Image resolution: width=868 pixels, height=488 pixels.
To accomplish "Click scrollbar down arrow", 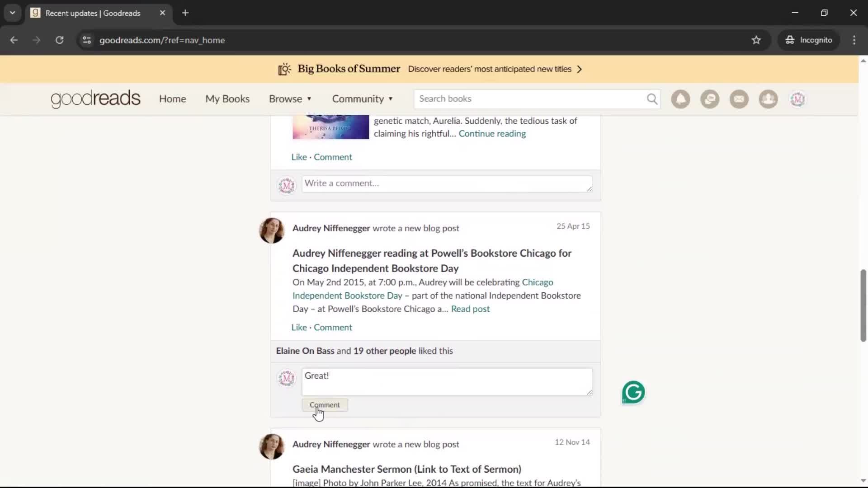I will click(x=863, y=481).
